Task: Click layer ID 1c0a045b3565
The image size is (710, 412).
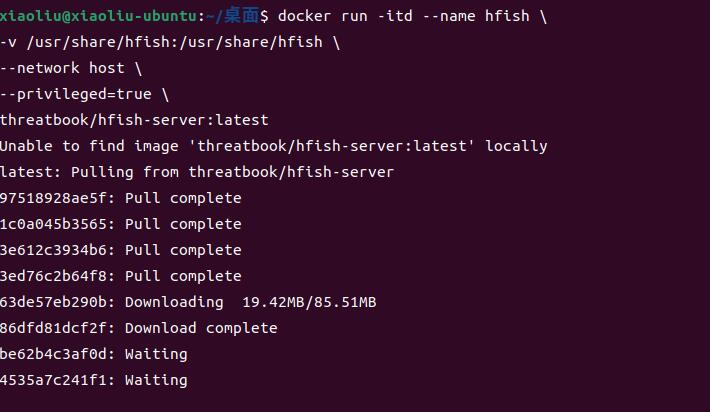Action: [57, 224]
